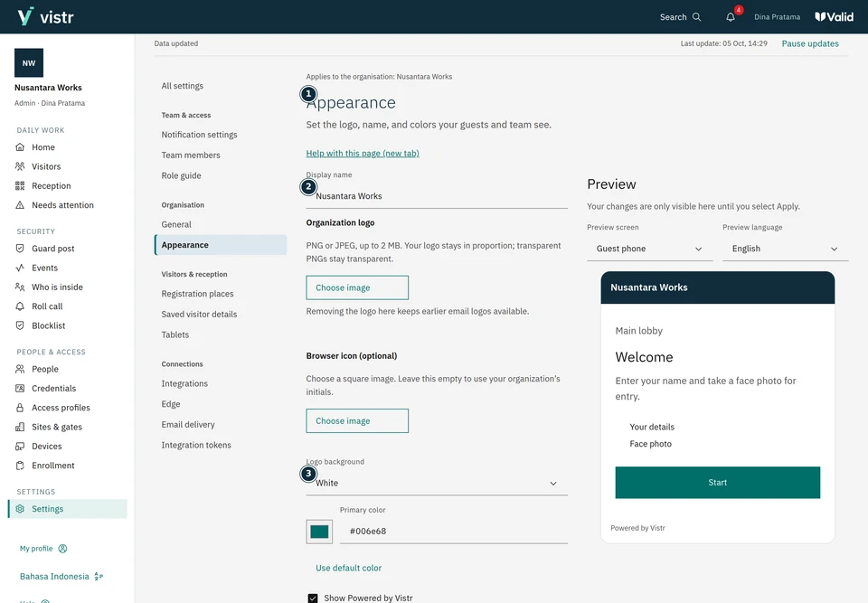868x603 pixels.
Task: Open search via the magnifier icon
Action: pos(697,17)
